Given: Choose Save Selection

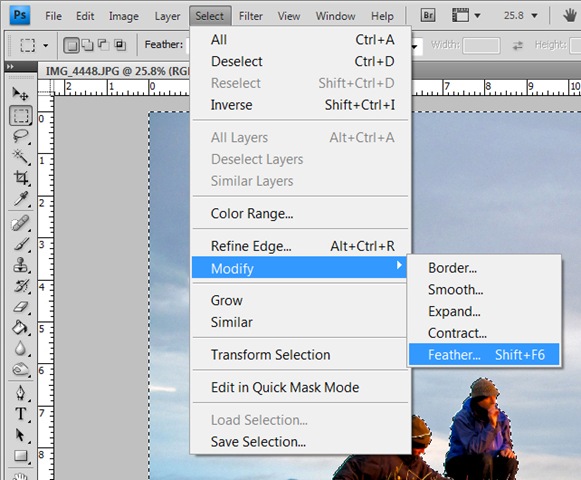Looking at the screenshot, I should pyautogui.click(x=302, y=442).
